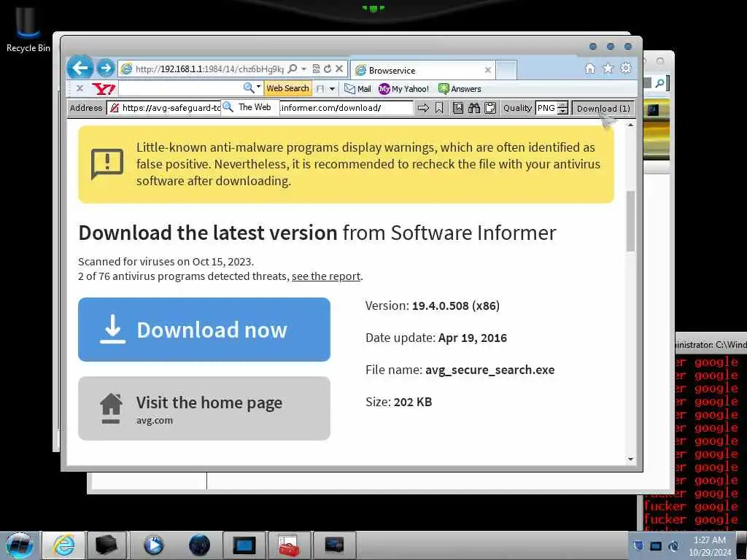The image size is (747, 560).
Task: Open Yahoo Mail from the toolbar
Action: [x=357, y=89]
